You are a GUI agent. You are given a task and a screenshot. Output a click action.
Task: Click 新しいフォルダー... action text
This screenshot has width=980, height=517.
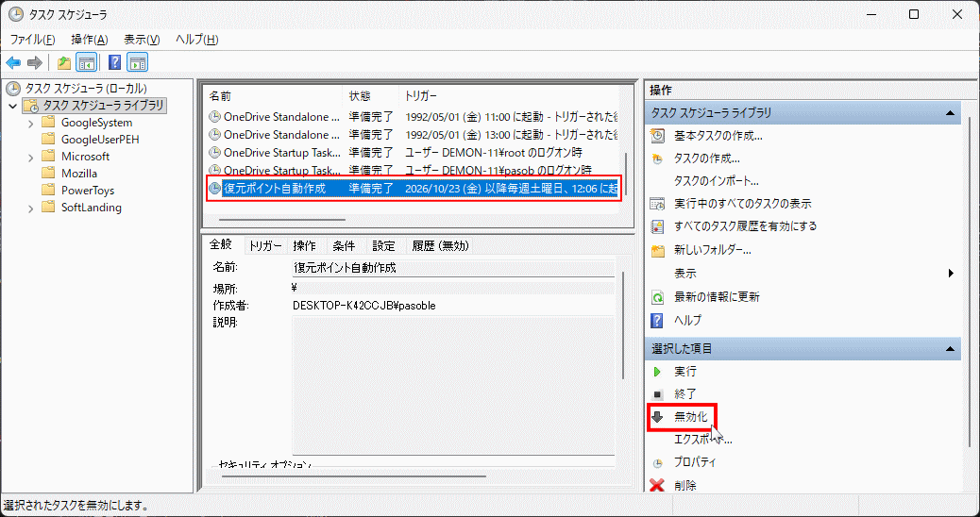(713, 250)
